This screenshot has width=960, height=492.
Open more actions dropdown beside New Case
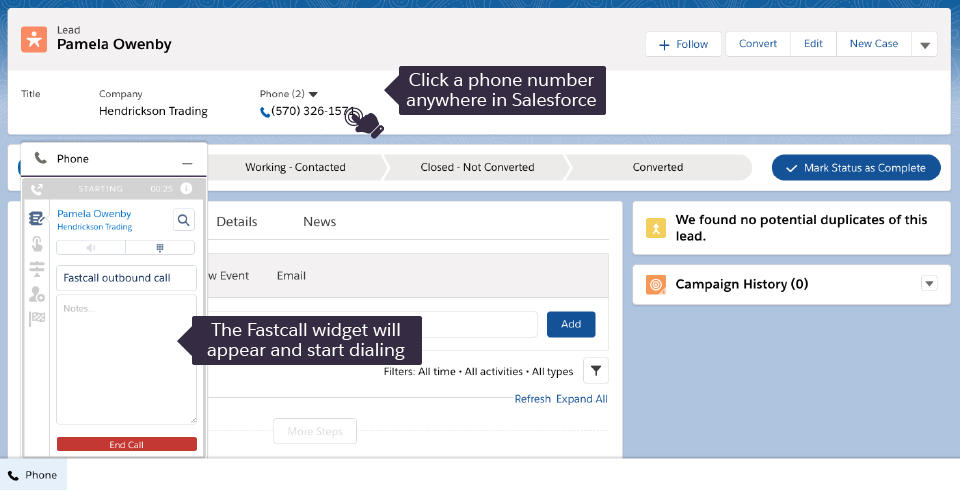(x=924, y=44)
